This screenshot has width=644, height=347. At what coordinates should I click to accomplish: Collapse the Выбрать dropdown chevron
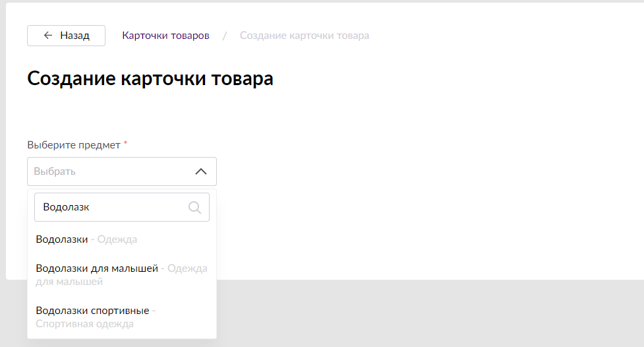pos(201,172)
